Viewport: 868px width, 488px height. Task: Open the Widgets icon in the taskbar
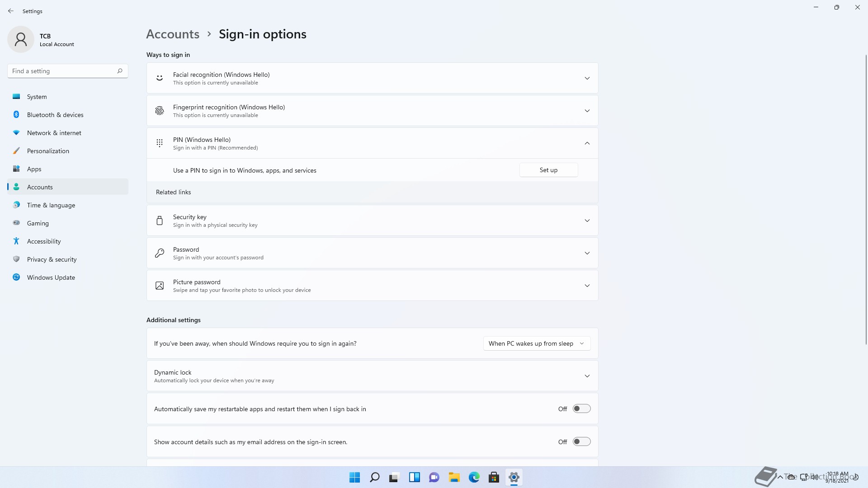coord(414,477)
